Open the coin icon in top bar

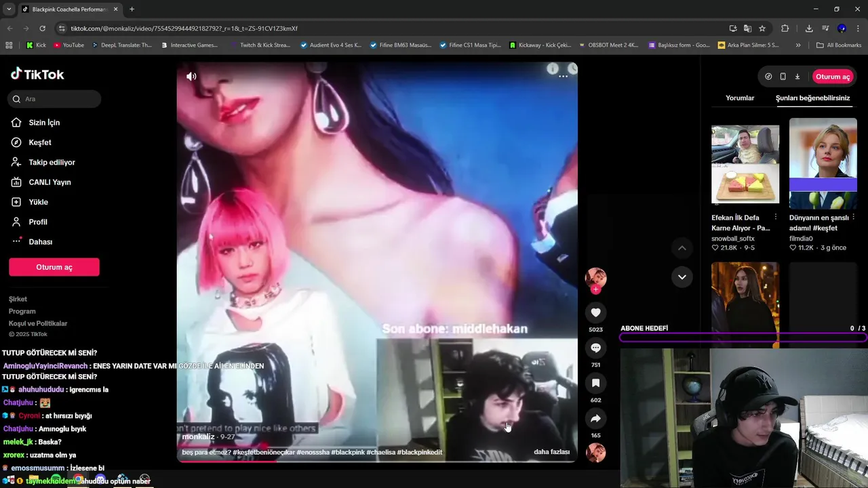pos(768,77)
